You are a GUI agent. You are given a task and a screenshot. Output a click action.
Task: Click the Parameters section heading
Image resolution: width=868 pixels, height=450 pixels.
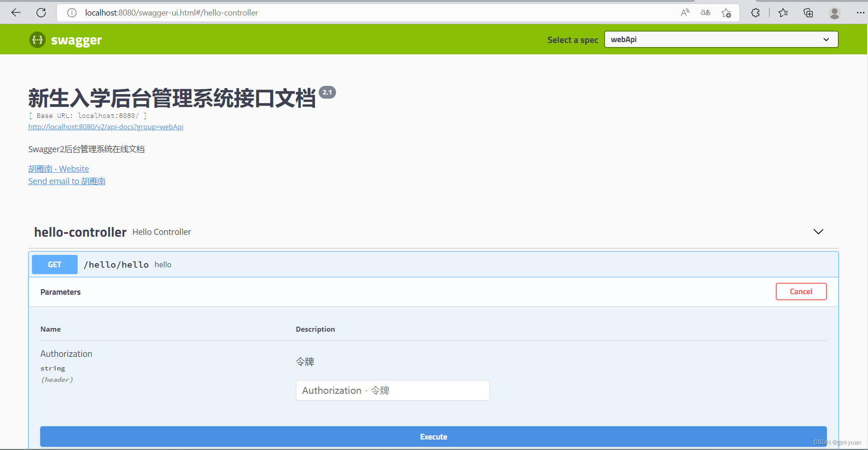(60, 292)
